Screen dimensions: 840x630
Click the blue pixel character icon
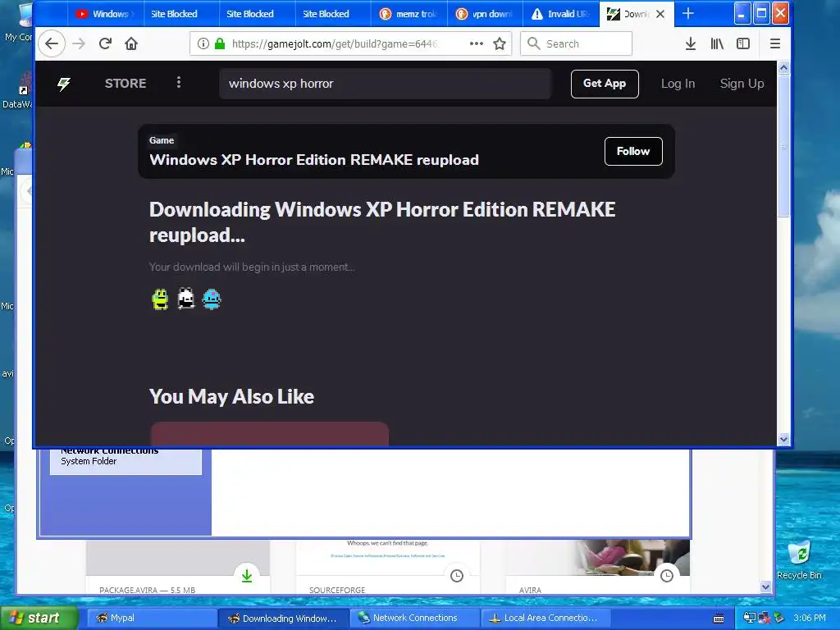[x=212, y=299]
